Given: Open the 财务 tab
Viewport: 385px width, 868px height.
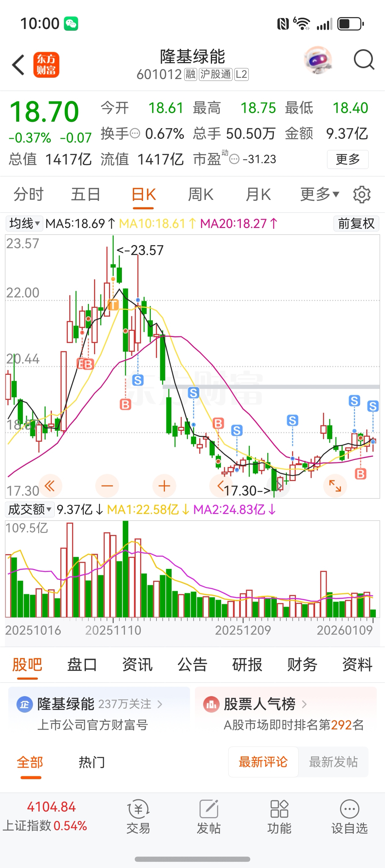Looking at the screenshot, I should pyautogui.click(x=302, y=665).
